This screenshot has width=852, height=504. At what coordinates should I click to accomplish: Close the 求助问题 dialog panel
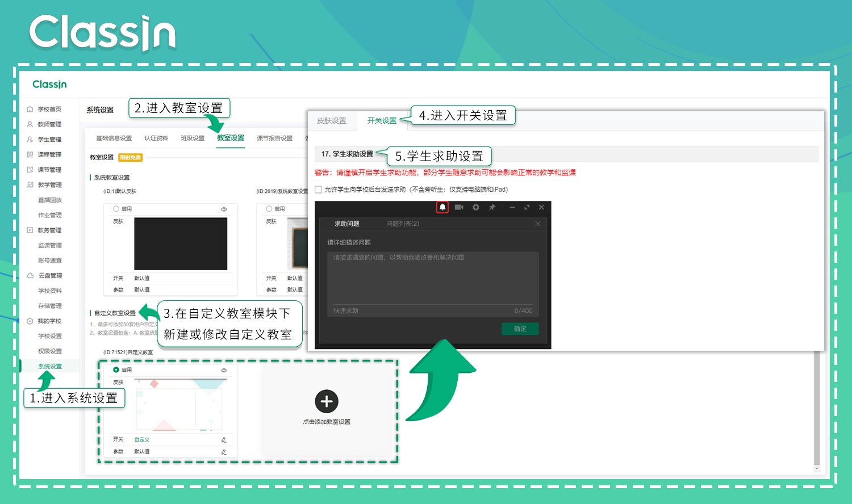point(537,224)
